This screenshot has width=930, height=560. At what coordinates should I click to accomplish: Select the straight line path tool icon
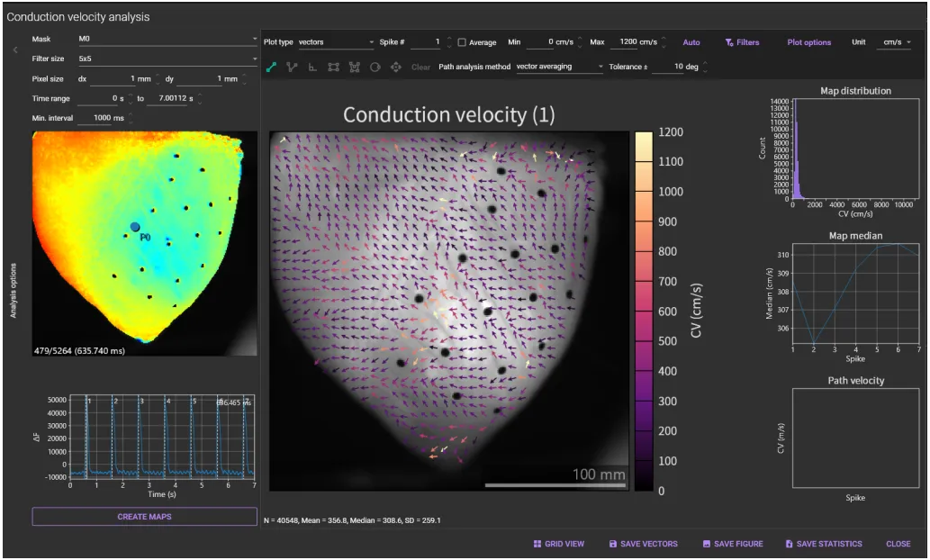271,67
